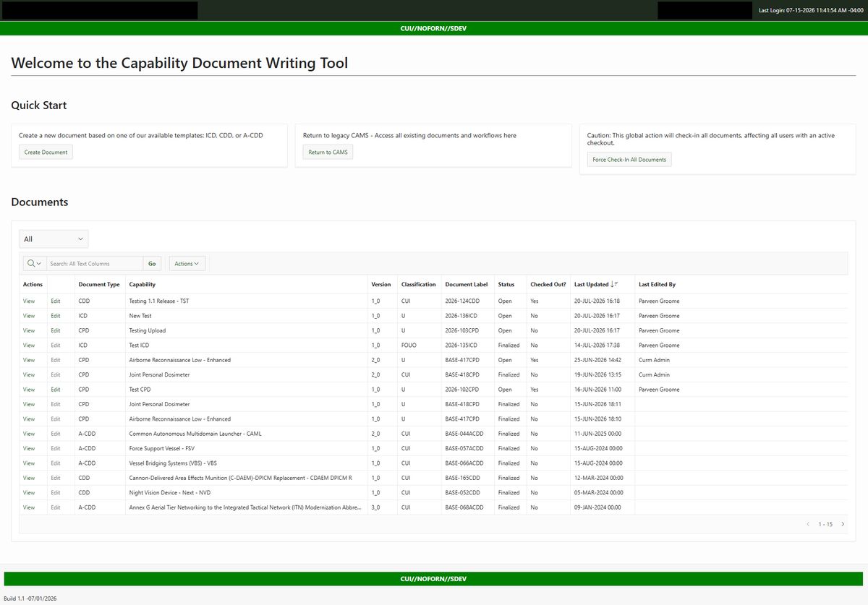
Task: Click Force Check-In All Documents
Action: tap(629, 160)
